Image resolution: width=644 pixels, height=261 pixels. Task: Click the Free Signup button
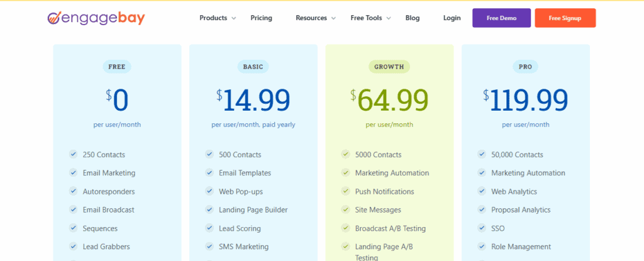(x=565, y=18)
